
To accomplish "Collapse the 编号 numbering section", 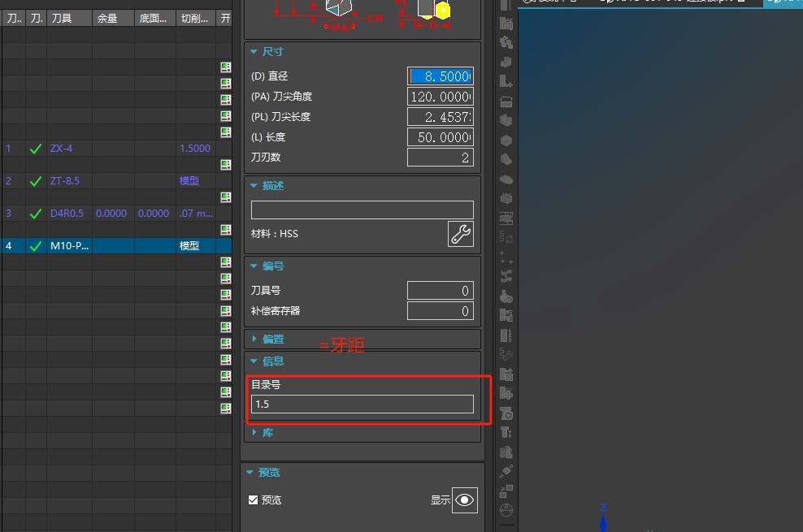I will (x=254, y=266).
